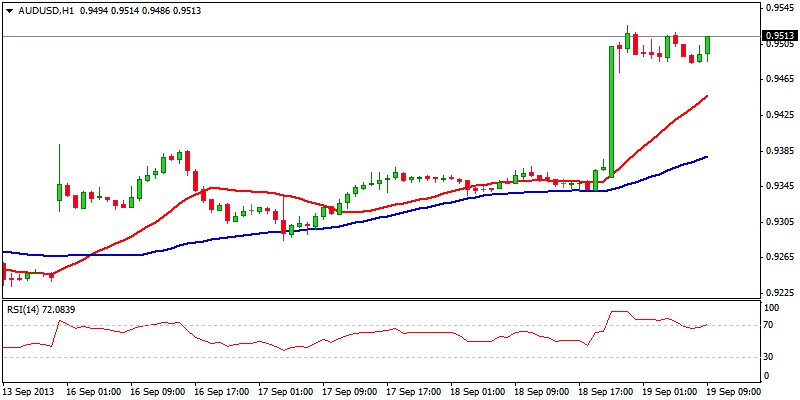Click the RSI scale value 100

(x=773, y=308)
